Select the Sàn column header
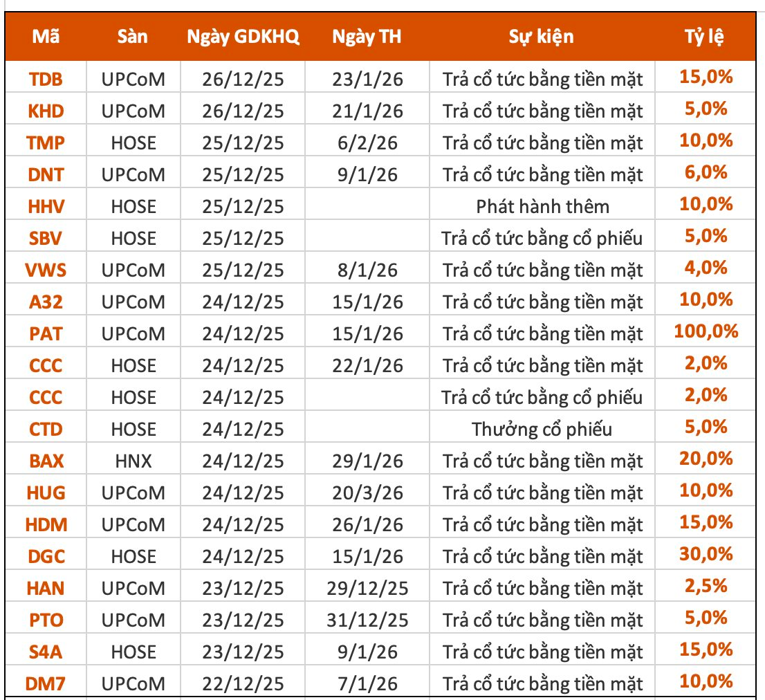 click(x=133, y=37)
